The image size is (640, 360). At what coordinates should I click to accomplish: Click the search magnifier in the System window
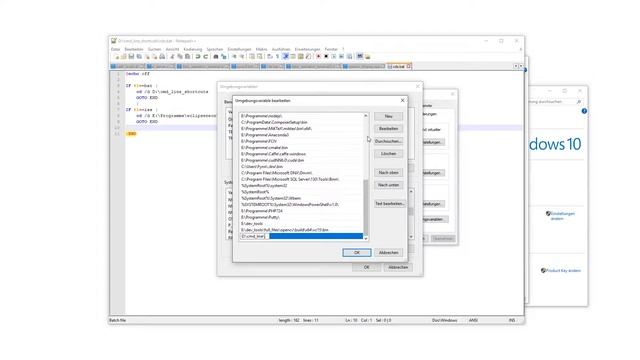pos(578,102)
